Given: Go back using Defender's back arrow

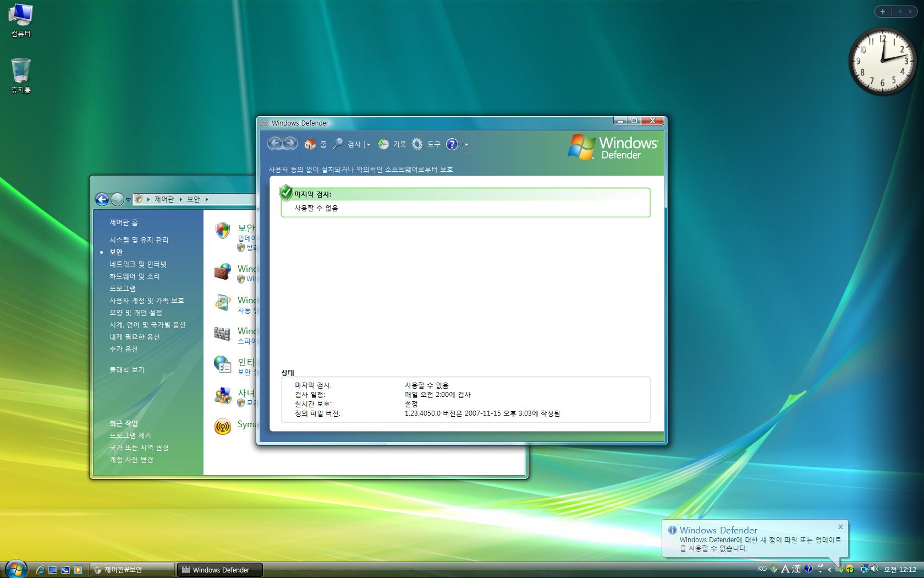Looking at the screenshot, I should [274, 144].
